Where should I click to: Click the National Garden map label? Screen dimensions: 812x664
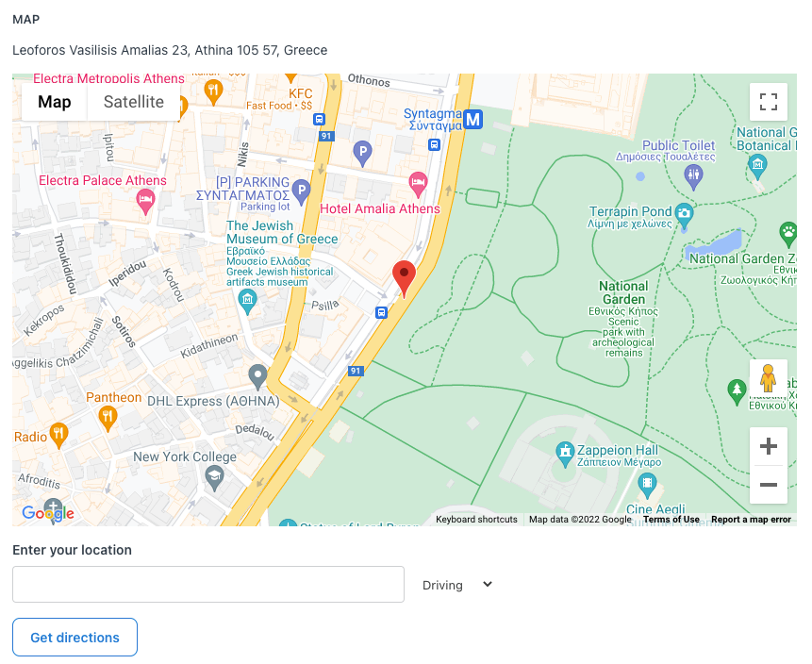623,292
